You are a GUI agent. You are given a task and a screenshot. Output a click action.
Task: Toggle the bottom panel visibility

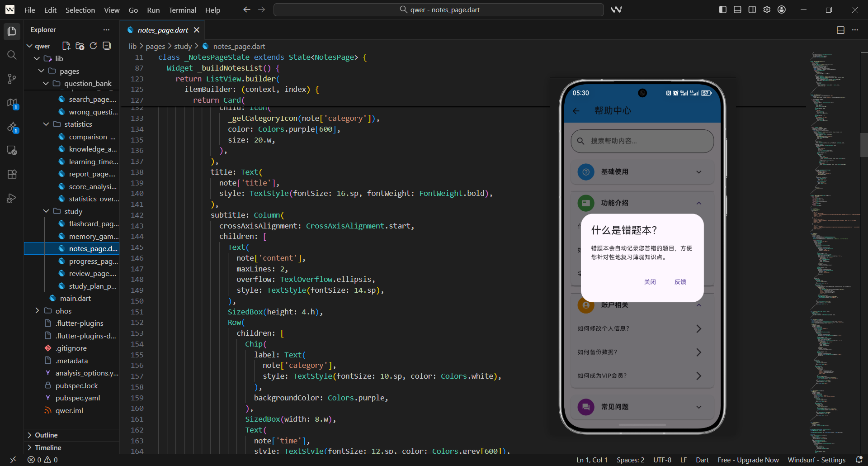737,9
